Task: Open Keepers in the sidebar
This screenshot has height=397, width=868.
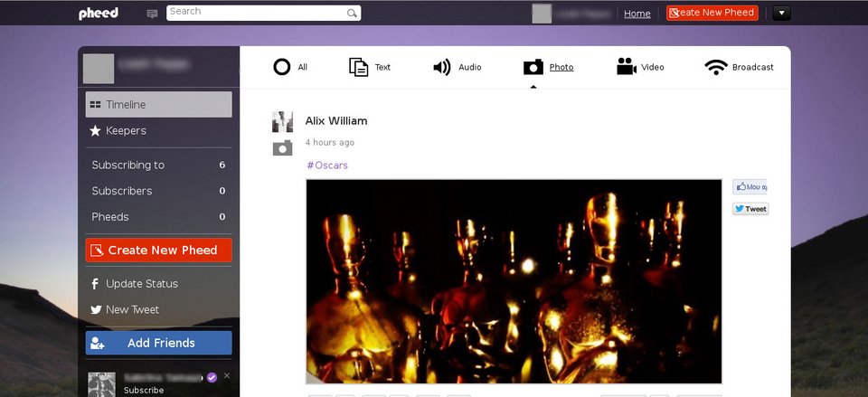Action: coord(125,131)
